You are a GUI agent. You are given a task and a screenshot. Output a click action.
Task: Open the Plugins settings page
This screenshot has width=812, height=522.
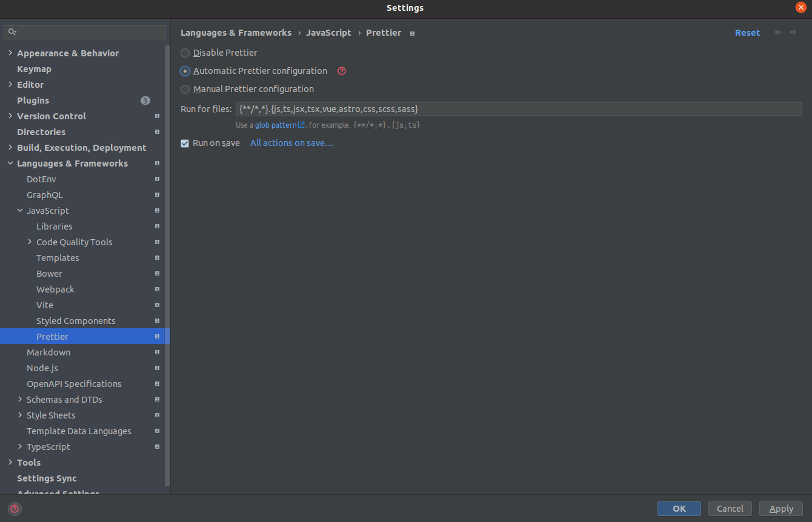coord(33,101)
